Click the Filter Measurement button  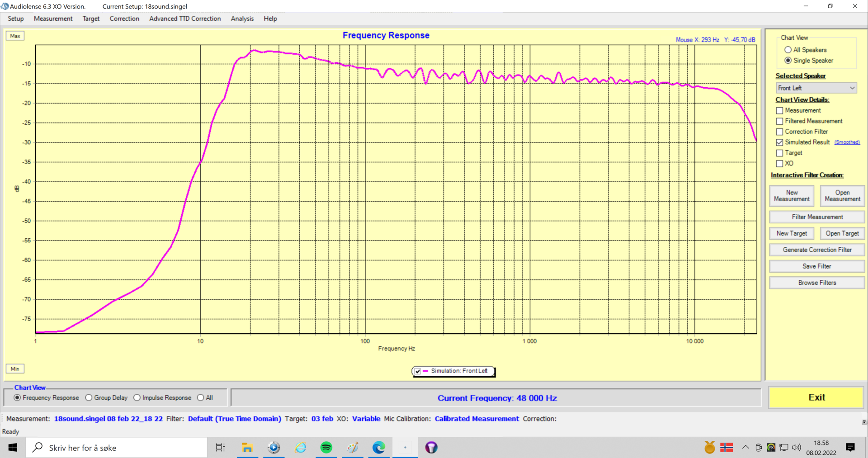(x=817, y=217)
